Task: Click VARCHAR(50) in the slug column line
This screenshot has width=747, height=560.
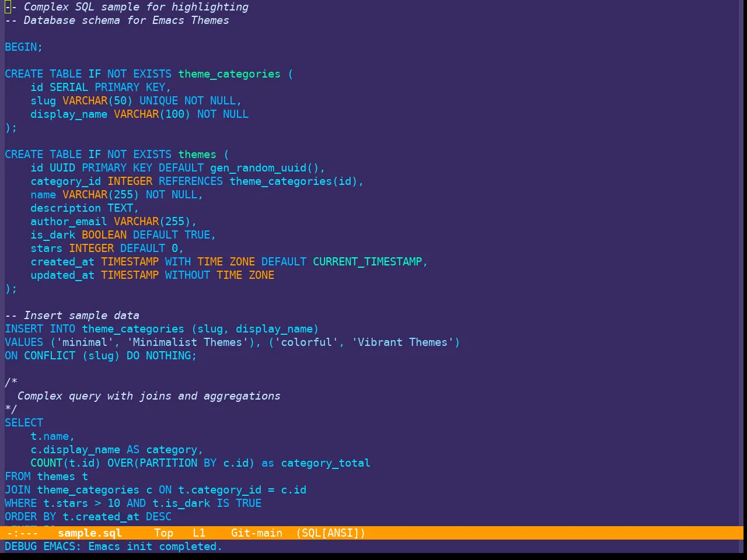Action: coord(97,101)
